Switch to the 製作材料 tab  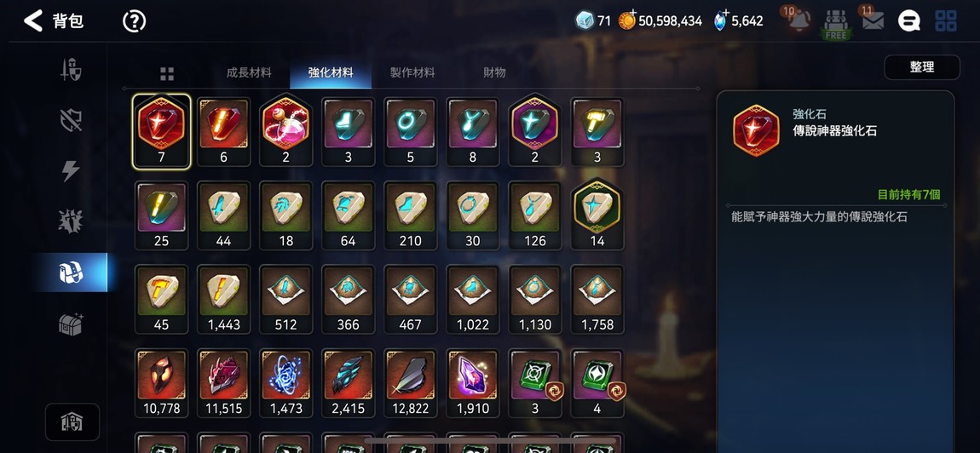(x=412, y=72)
